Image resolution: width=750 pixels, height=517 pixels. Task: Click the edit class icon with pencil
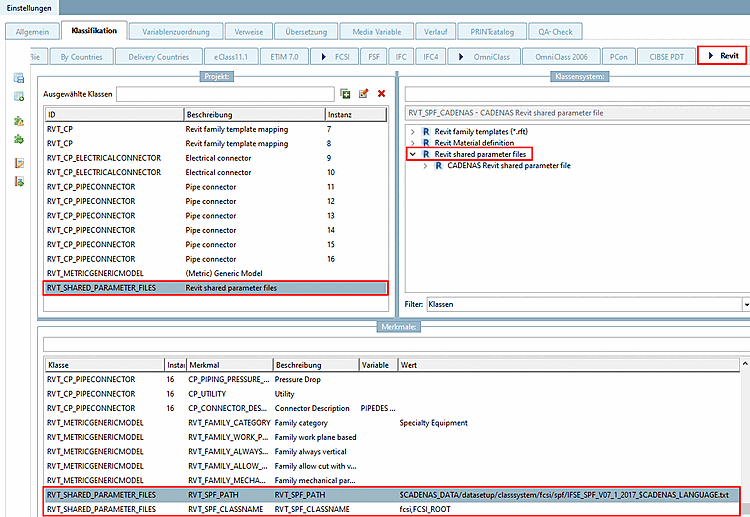coord(364,94)
